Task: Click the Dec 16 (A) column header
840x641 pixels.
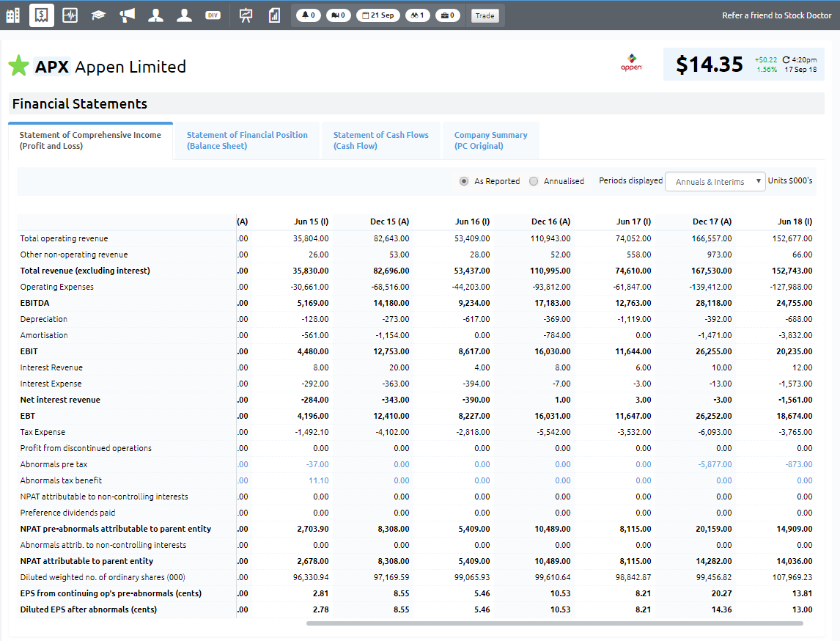Action: tap(550, 222)
